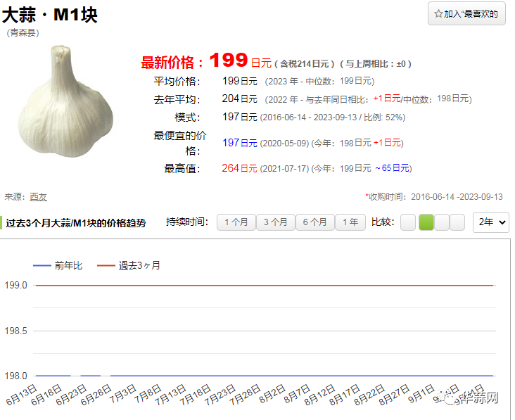Click the 6月13日 axis label

(21, 395)
